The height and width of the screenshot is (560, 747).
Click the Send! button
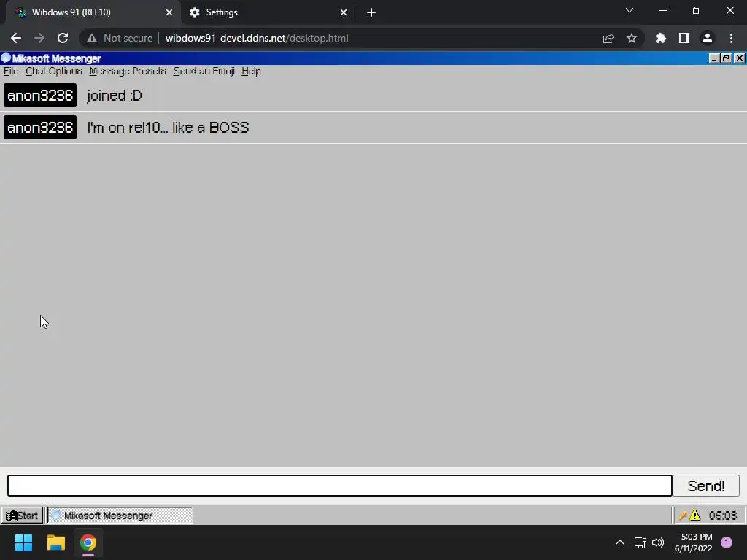(x=705, y=486)
